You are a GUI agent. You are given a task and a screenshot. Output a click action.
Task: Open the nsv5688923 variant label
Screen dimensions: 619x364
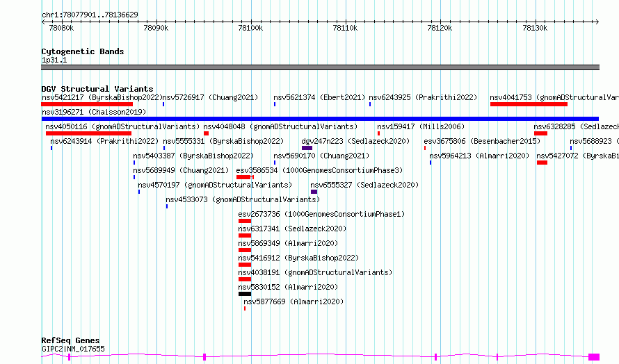[594, 141]
